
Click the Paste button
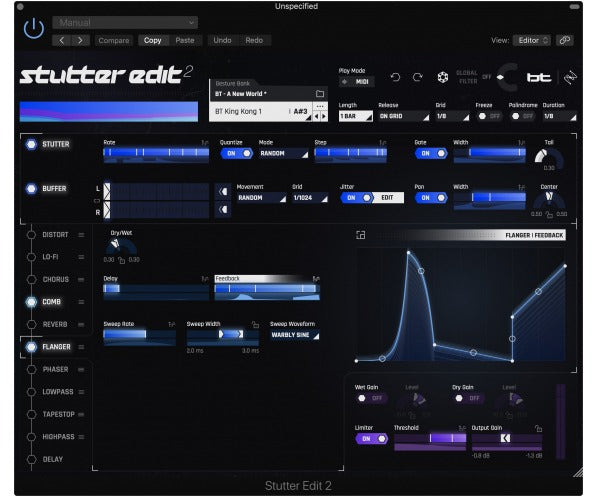185,40
